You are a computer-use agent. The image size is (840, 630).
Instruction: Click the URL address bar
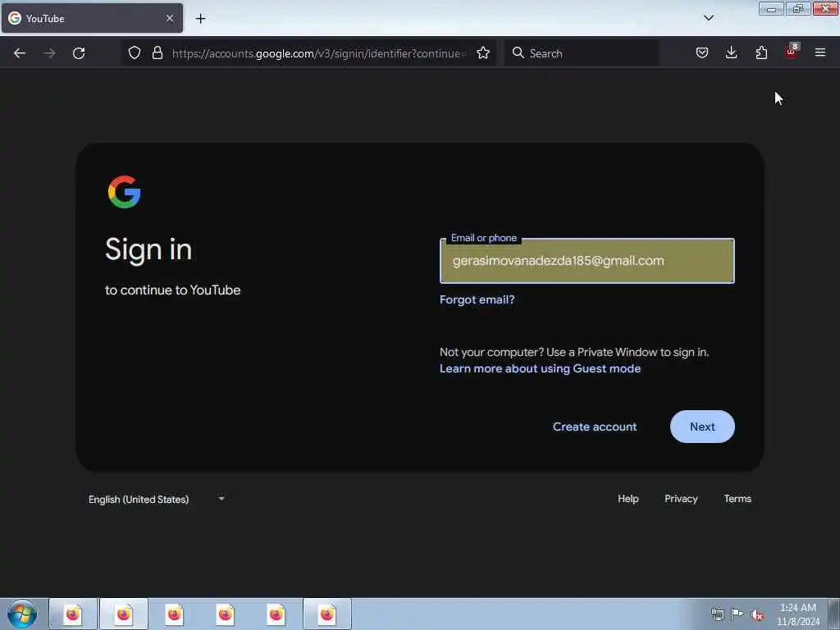pos(319,53)
